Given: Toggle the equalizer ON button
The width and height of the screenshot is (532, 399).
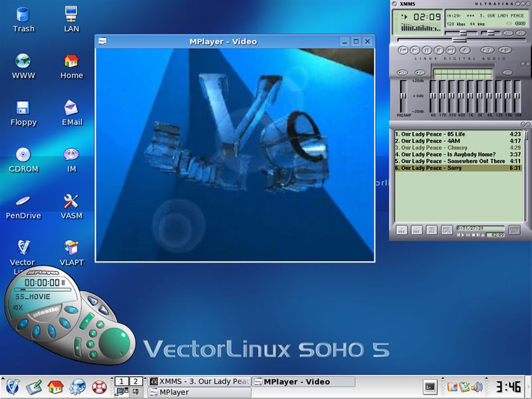Looking at the screenshot, I should coord(402,72).
